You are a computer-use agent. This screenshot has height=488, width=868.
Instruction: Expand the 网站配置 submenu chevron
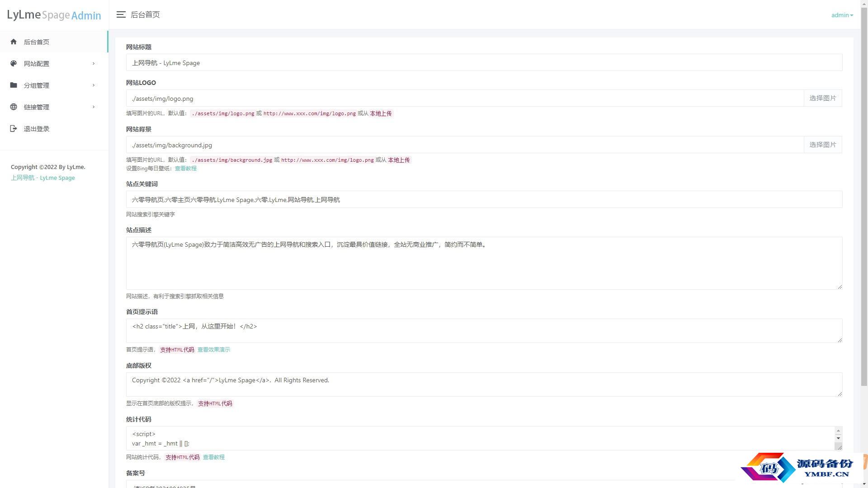click(94, 63)
